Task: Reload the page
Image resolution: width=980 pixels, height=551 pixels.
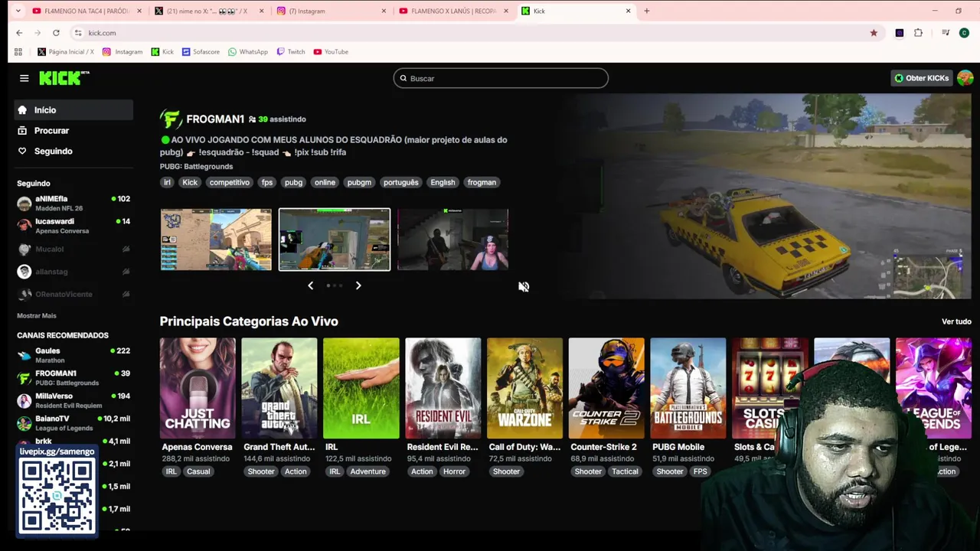Action: [56, 33]
